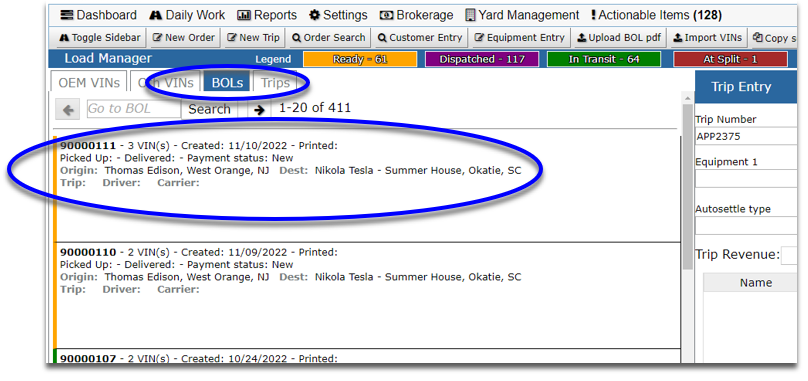Click the upload icon on Import VINs

(x=678, y=38)
